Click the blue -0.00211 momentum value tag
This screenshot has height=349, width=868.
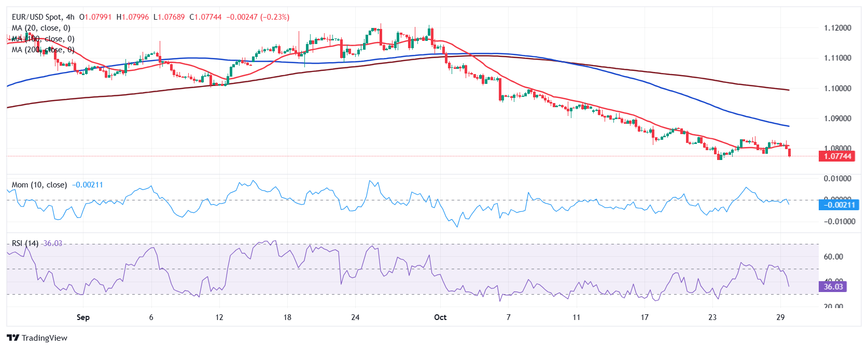[x=838, y=205]
